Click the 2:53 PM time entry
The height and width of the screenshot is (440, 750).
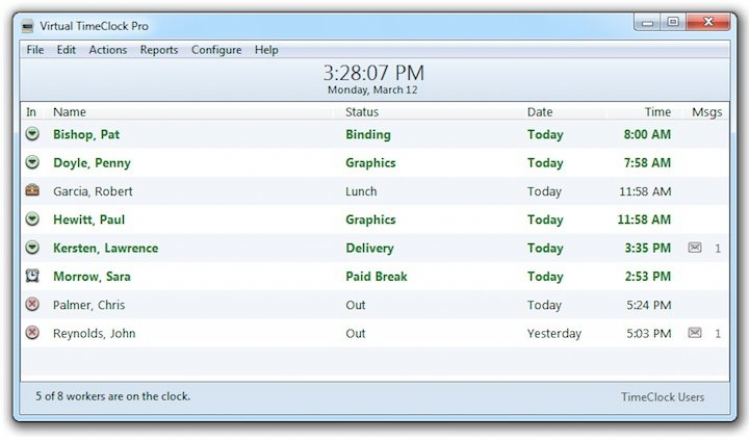tap(648, 276)
